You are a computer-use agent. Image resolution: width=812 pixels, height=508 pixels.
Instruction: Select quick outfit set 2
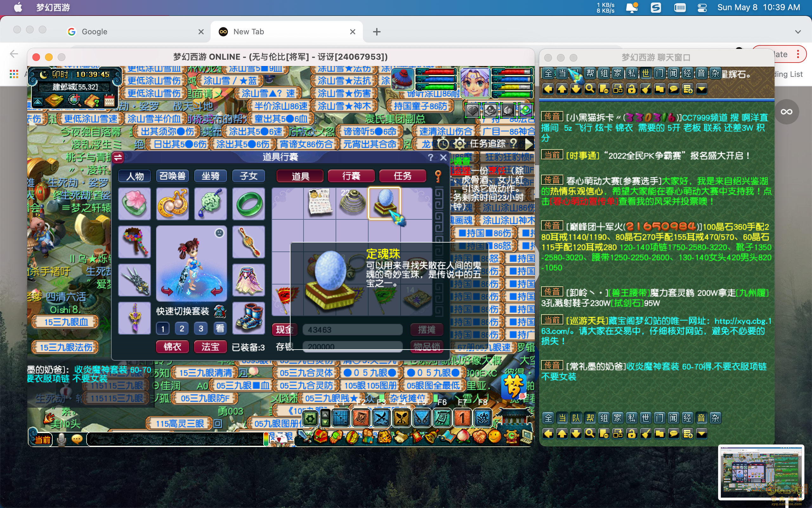coord(182,329)
